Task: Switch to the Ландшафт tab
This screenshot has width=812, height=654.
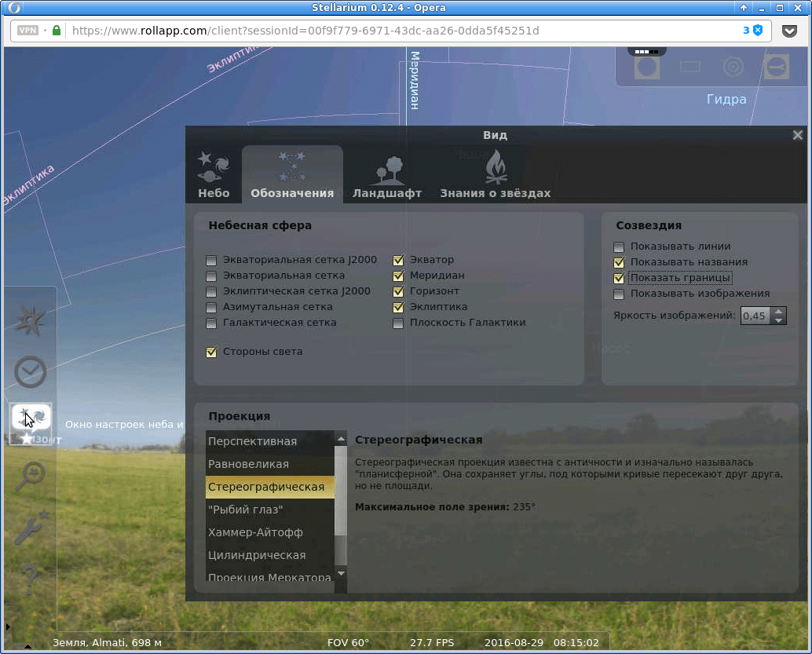Action: (387, 177)
